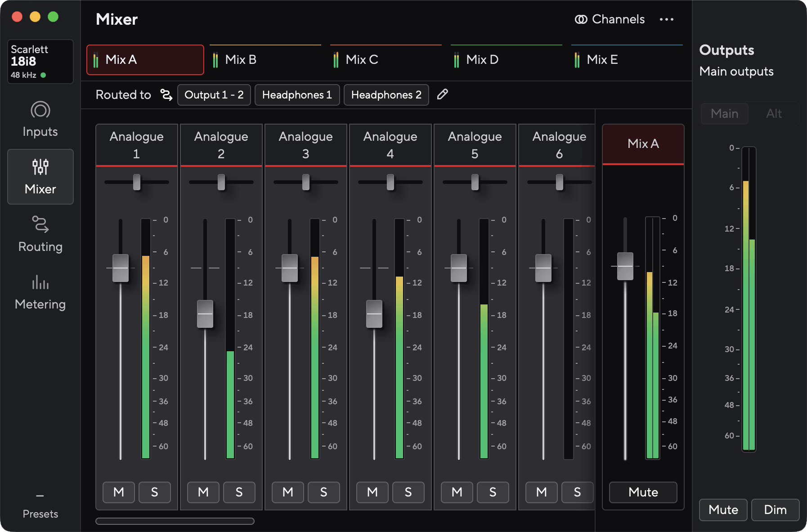Viewport: 807px width, 532px height.
Task: Click the Analogue 6 pan slider handle
Action: coord(560,182)
